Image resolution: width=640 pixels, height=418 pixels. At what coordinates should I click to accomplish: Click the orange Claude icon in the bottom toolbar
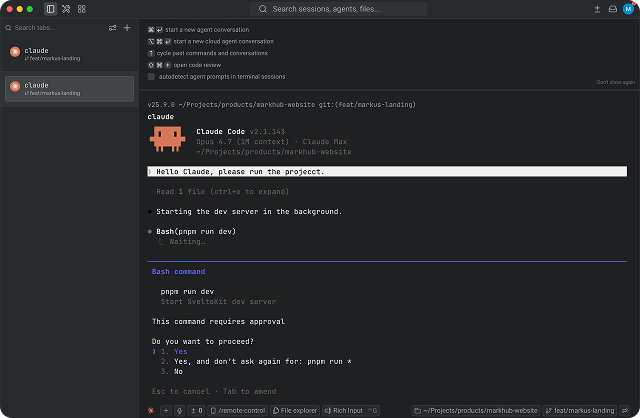(x=151, y=410)
